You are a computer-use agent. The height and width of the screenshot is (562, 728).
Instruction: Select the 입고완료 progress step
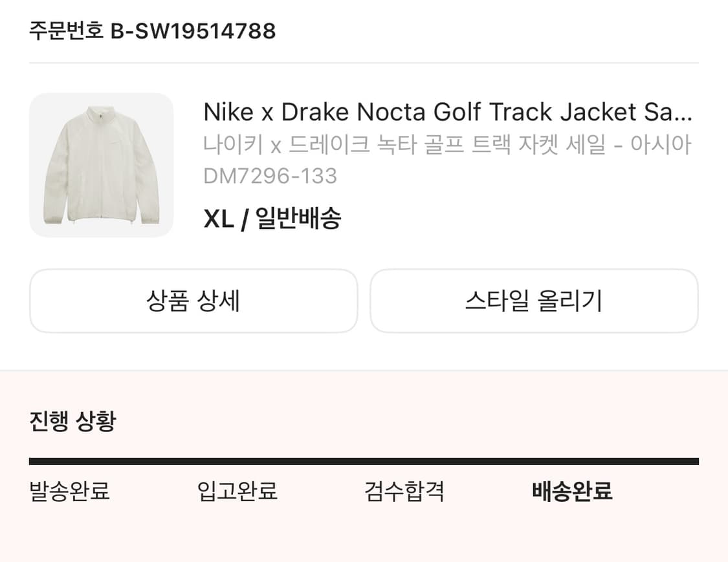(x=237, y=492)
